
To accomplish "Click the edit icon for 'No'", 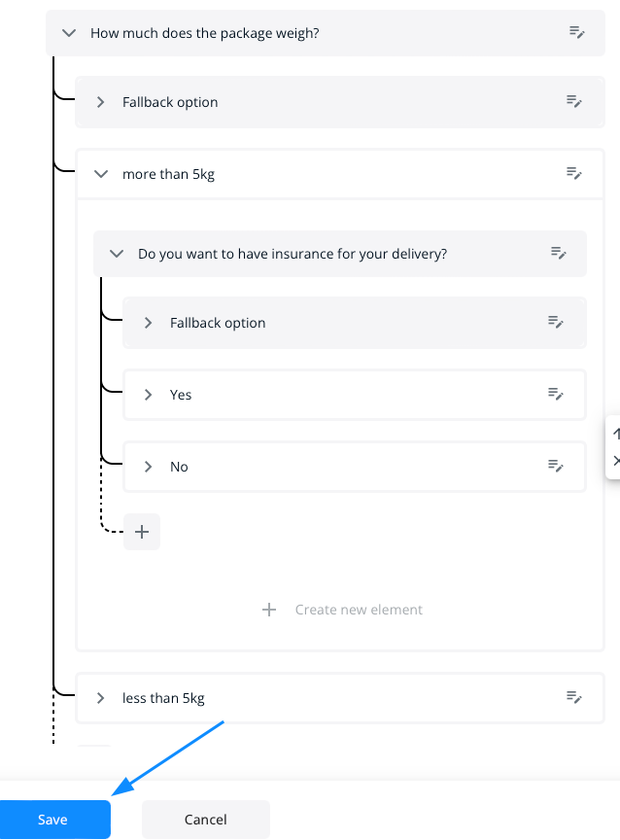I will pyautogui.click(x=556, y=466).
